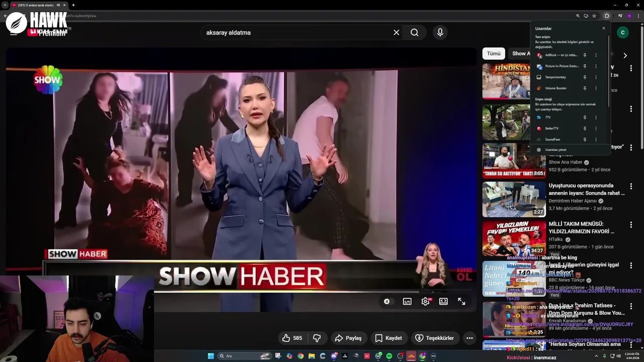Open new browser tab with plus
Screen dimensions: 644x362
(x=73, y=5)
